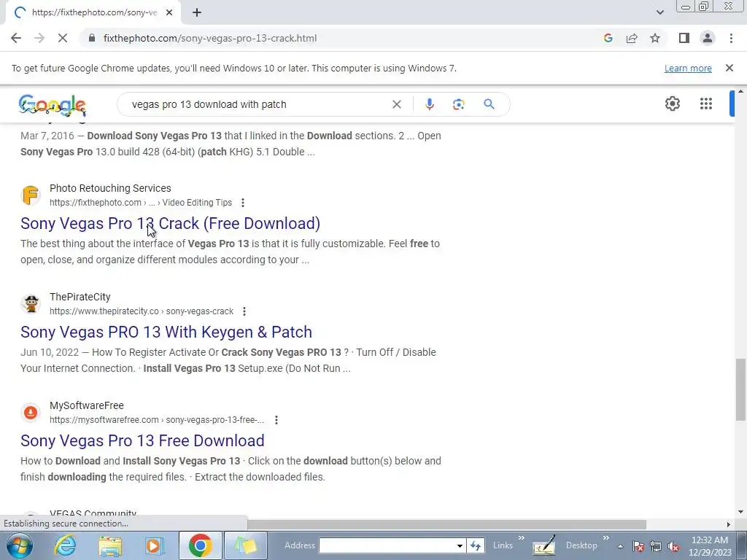Show hidden system tray icons

620,546
